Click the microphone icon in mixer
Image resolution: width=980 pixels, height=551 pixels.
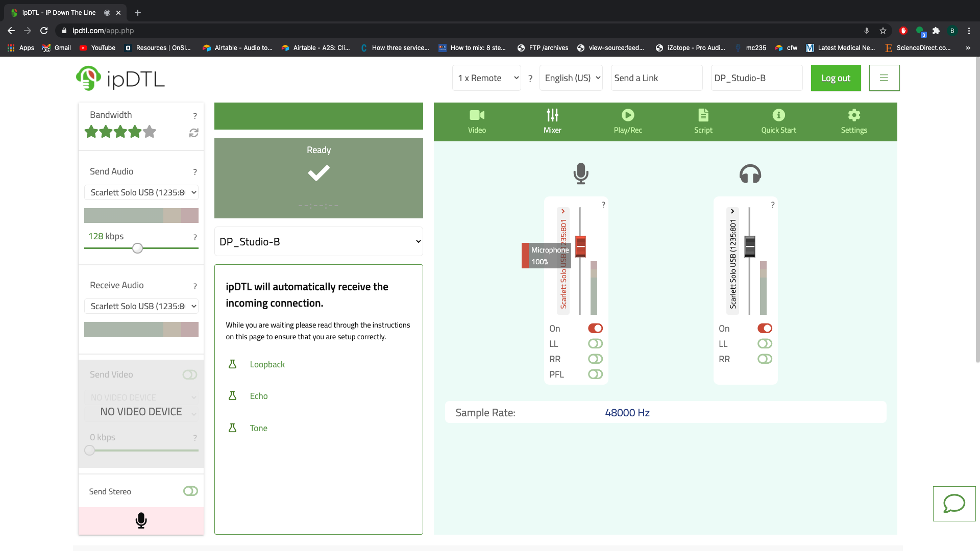[x=580, y=173]
